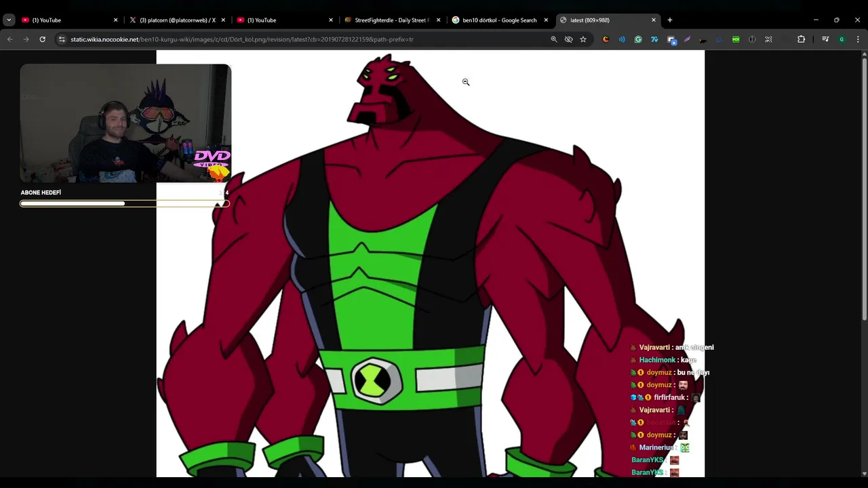This screenshot has height=488, width=868.
Task: Open the grey circular shield extension
Action: click(752, 39)
